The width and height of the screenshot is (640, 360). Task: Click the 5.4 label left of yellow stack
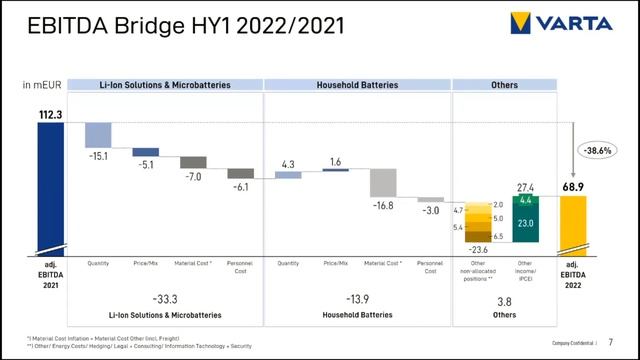pos(458,227)
